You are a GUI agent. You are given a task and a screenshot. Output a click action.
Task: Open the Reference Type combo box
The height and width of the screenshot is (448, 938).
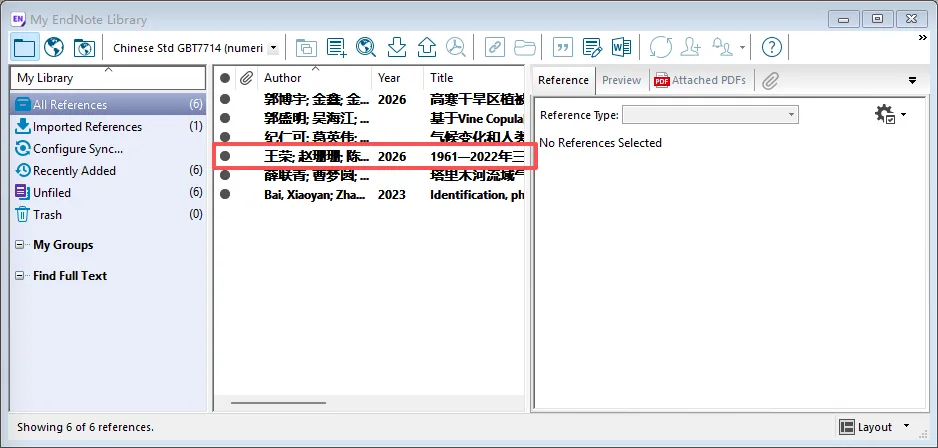710,115
